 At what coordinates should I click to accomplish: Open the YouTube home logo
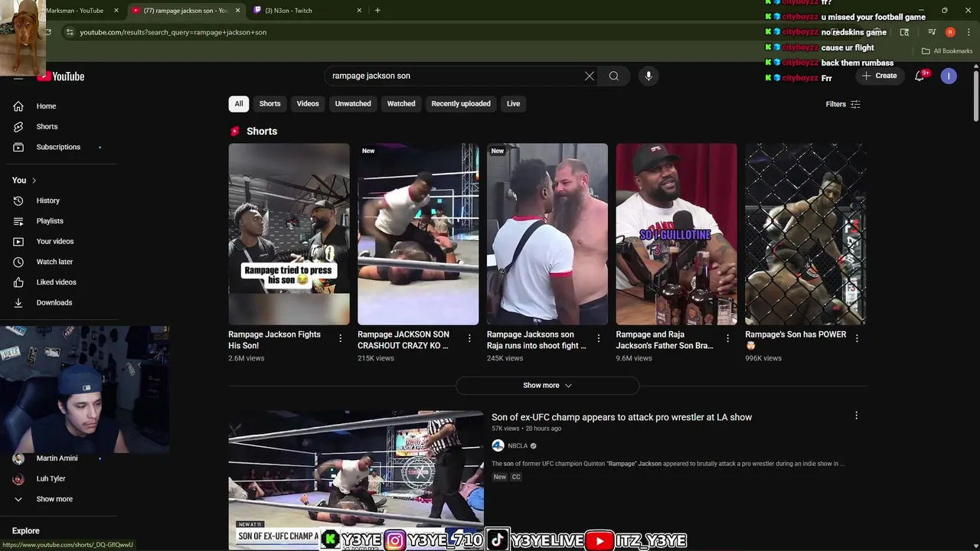coord(61,77)
